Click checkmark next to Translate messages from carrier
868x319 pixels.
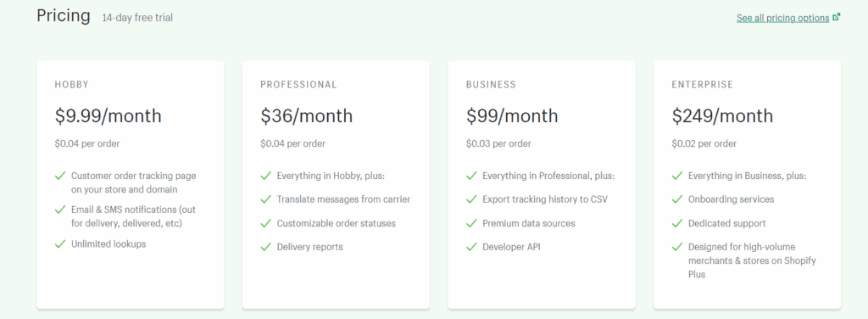tap(266, 199)
